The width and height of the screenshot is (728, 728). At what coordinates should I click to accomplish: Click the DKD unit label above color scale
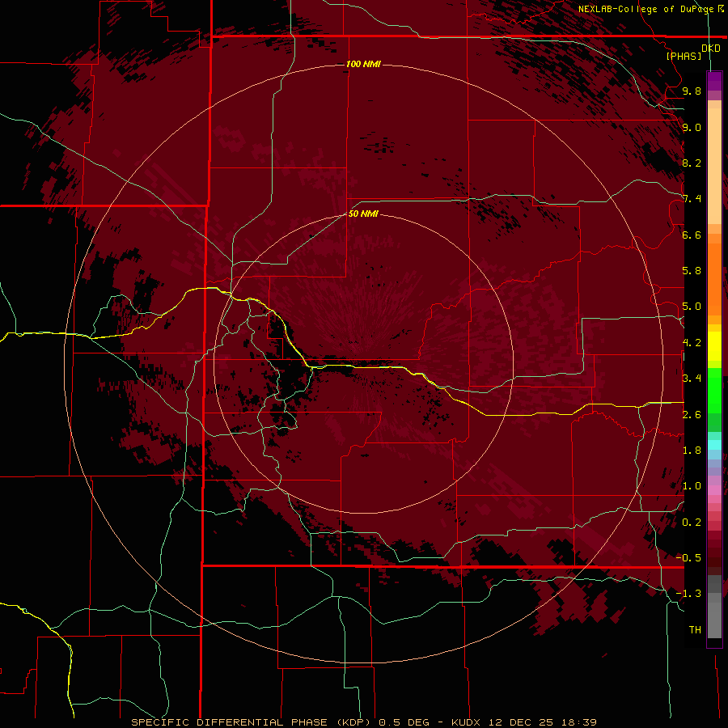tap(711, 49)
